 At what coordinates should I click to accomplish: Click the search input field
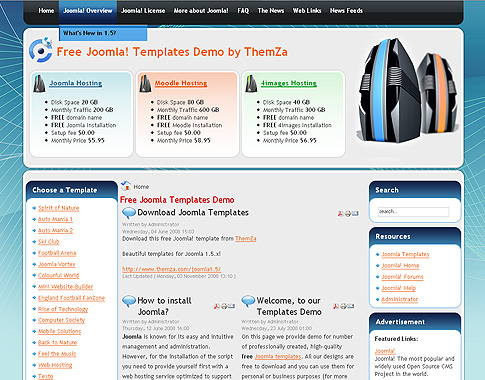tap(413, 212)
